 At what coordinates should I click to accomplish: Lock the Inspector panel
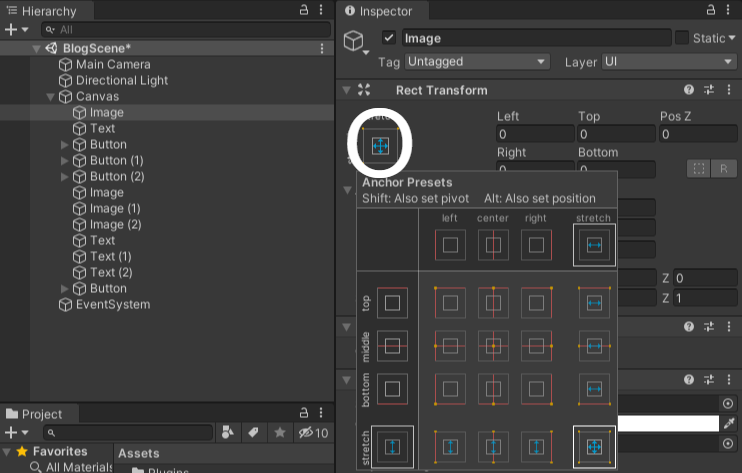coord(710,10)
